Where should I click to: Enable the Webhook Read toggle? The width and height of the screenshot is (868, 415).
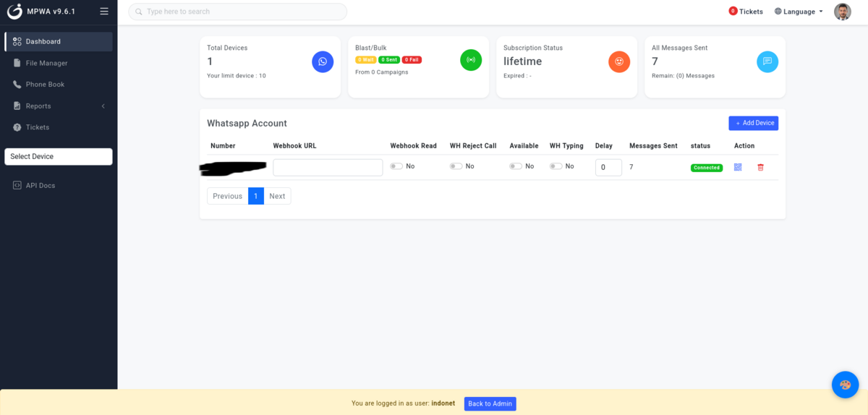coord(396,166)
